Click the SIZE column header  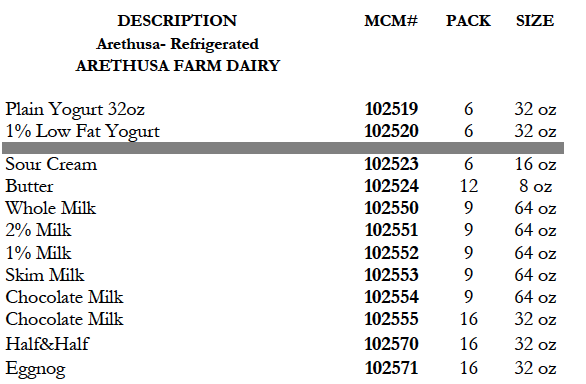(x=535, y=21)
